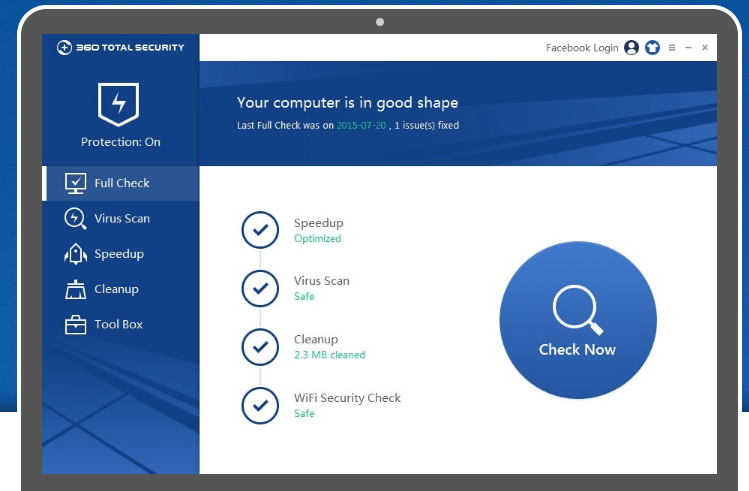
Task: Click the Speedup checkmark circle
Action: [x=260, y=230]
